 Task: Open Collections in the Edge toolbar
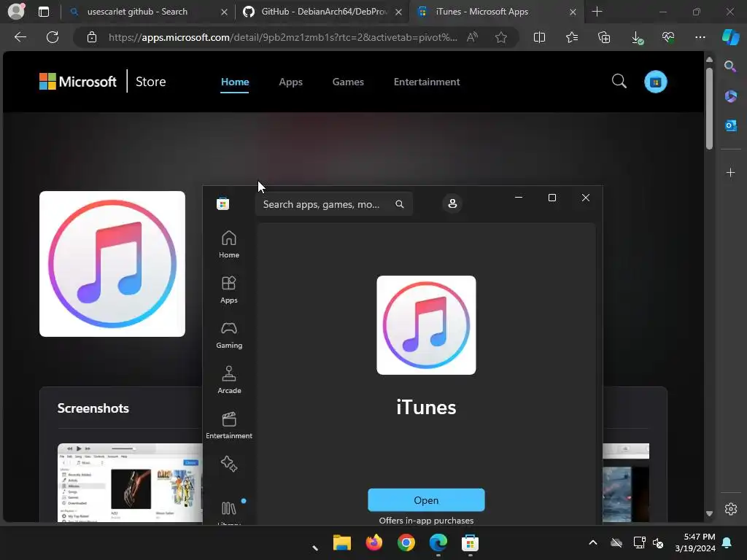pyautogui.click(x=604, y=37)
